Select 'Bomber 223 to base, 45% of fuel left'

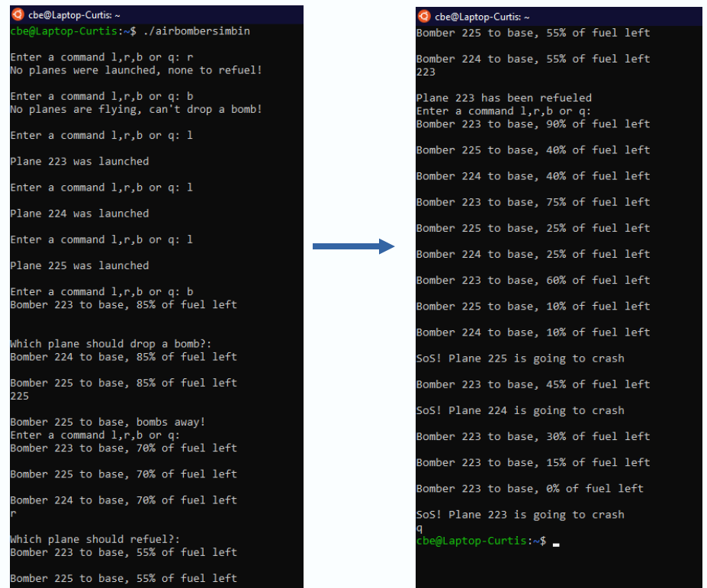point(533,384)
